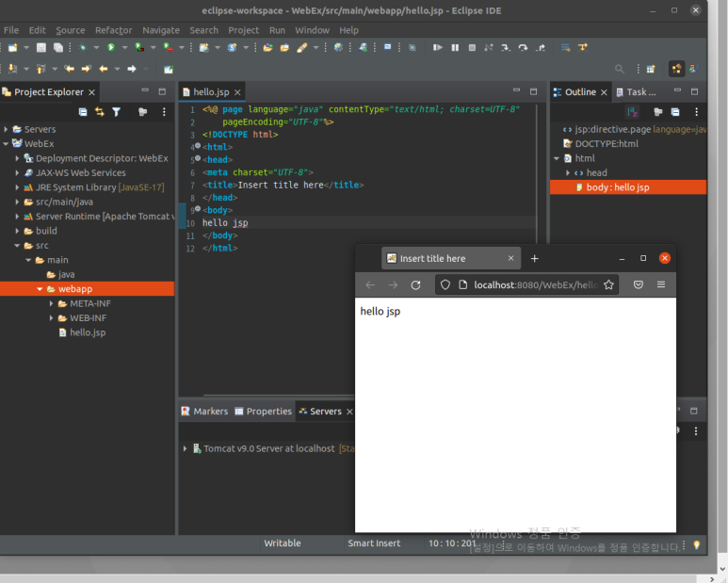Toggle alphabetical sort in Outline view

pos(632,112)
